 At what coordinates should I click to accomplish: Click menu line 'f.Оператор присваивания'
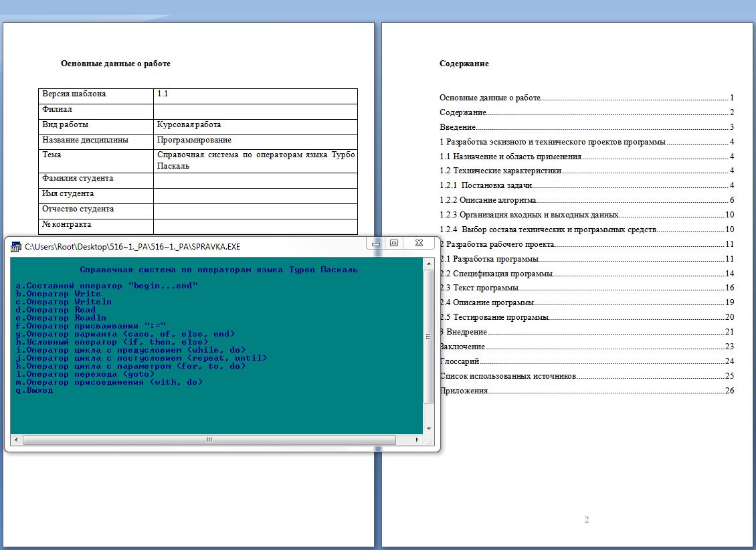click(90, 326)
